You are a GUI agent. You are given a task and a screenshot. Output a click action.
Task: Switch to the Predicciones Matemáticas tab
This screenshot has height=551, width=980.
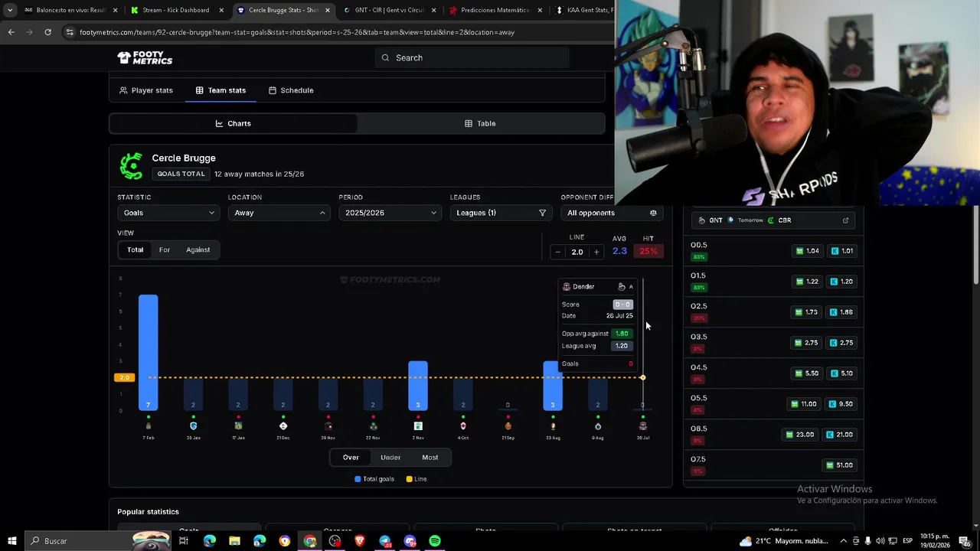495,10
